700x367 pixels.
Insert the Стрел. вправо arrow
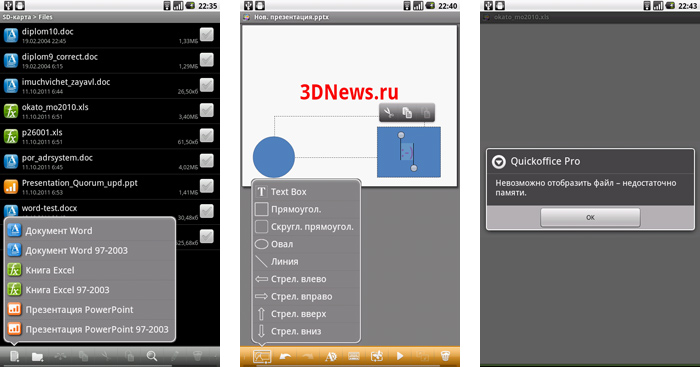(306, 296)
